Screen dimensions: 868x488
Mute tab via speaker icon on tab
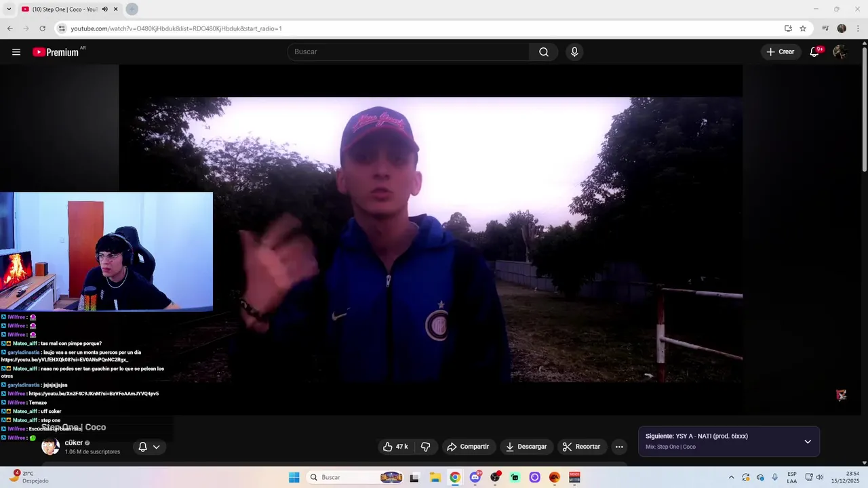coord(104,9)
